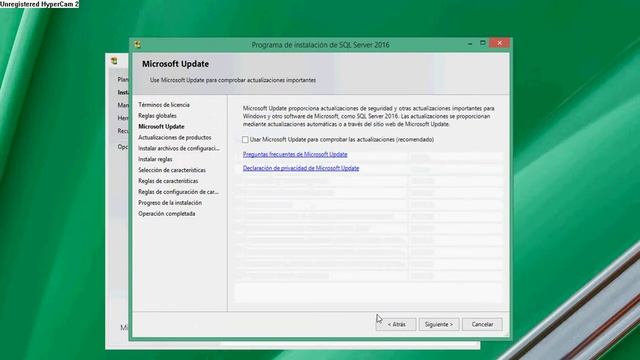
Task: Select Instalar archivos de configuración step
Action: (179, 149)
